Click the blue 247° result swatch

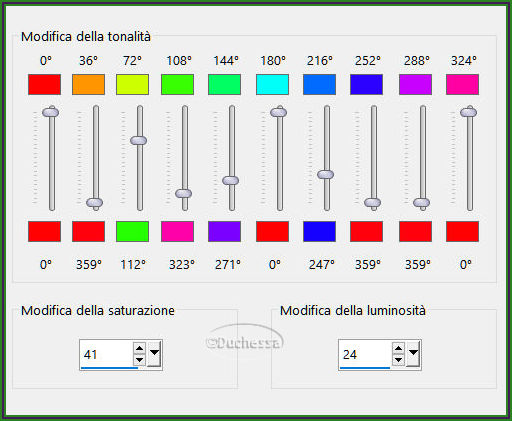tap(319, 231)
